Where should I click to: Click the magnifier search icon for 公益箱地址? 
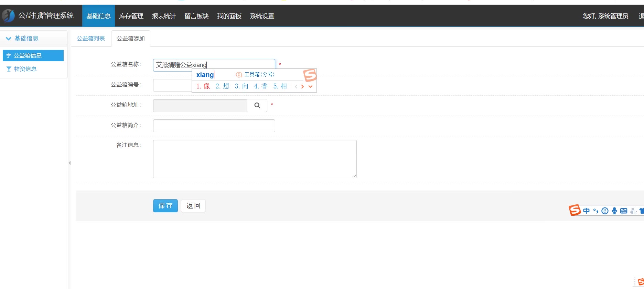[x=257, y=105]
